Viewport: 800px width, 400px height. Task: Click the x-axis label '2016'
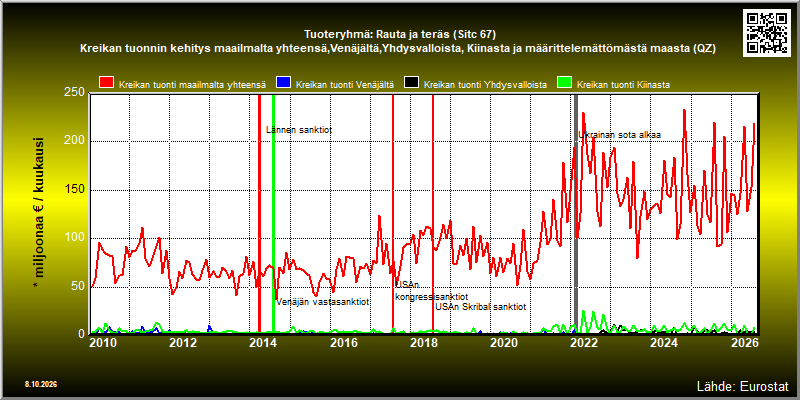point(343,342)
